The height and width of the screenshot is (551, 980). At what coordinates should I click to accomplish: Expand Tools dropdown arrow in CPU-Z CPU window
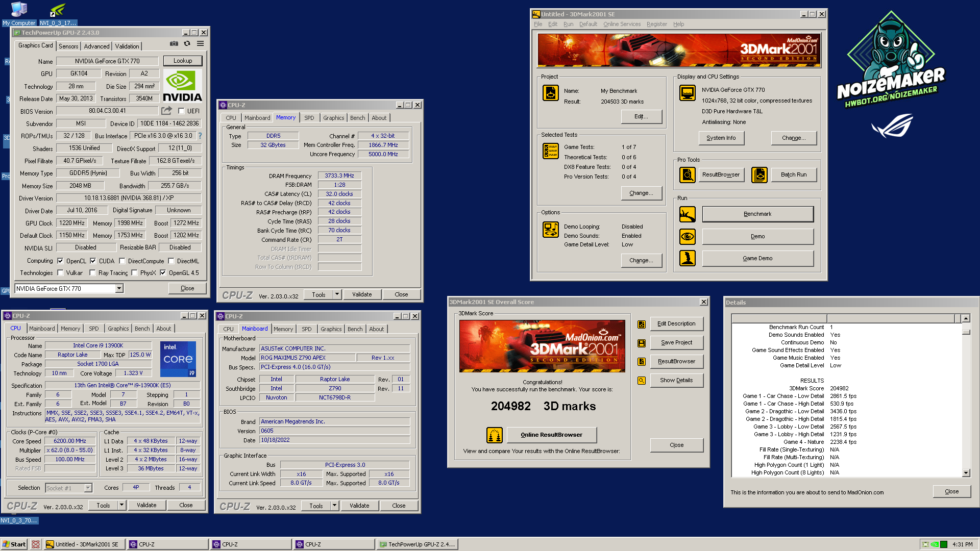(x=121, y=505)
